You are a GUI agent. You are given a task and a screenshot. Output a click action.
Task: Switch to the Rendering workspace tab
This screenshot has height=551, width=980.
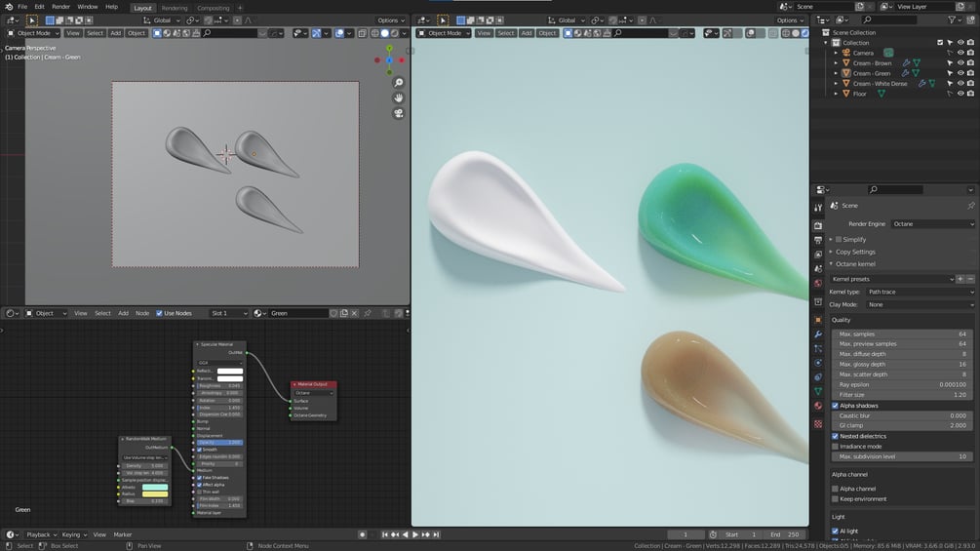point(175,8)
